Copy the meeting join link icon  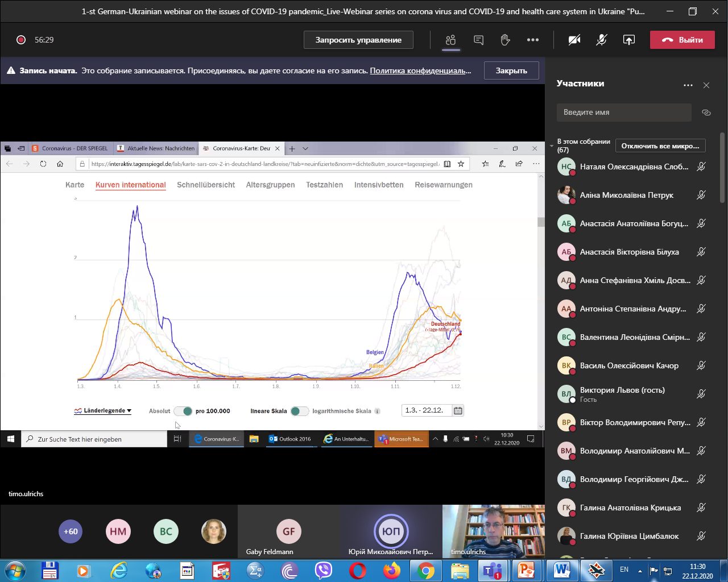pyautogui.click(x=706, y=113)
